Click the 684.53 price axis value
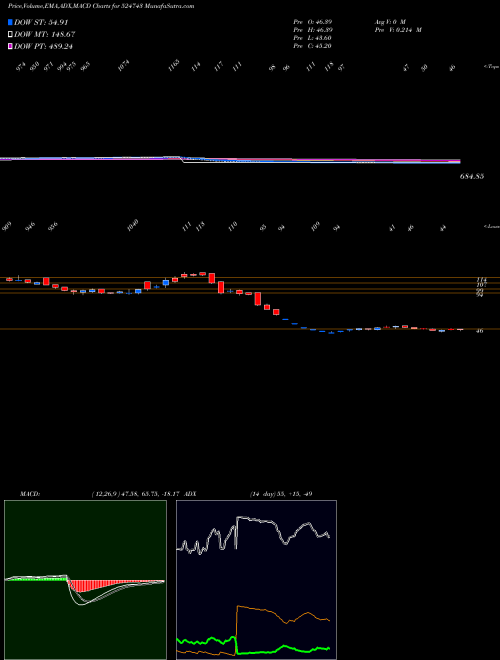This screenshot has width=500, height=660. click(472, 176)
